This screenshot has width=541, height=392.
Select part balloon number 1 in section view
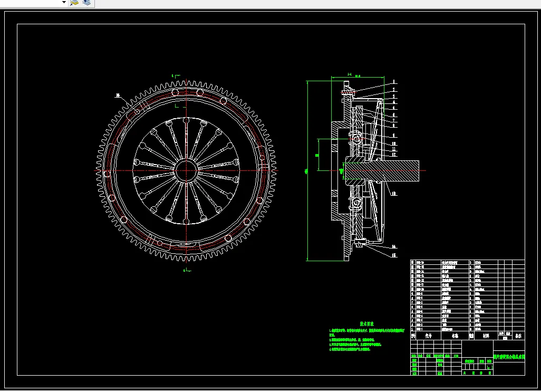click(393, 82)
